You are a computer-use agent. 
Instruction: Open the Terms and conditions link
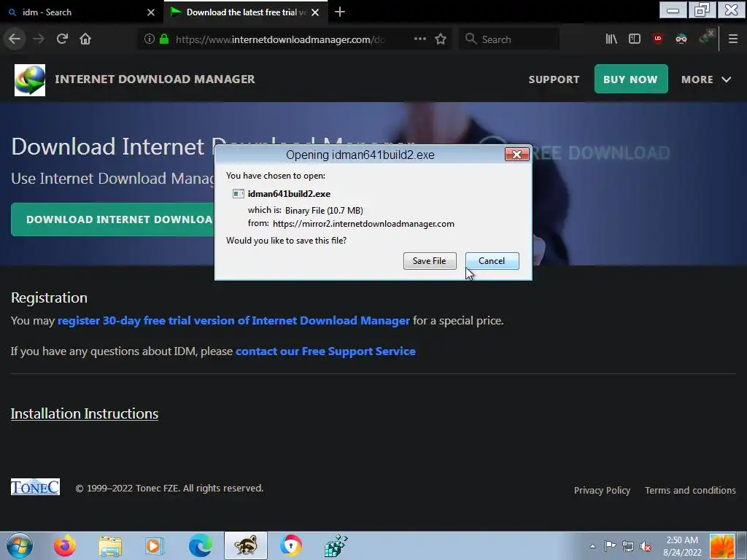tap(690, 490)
